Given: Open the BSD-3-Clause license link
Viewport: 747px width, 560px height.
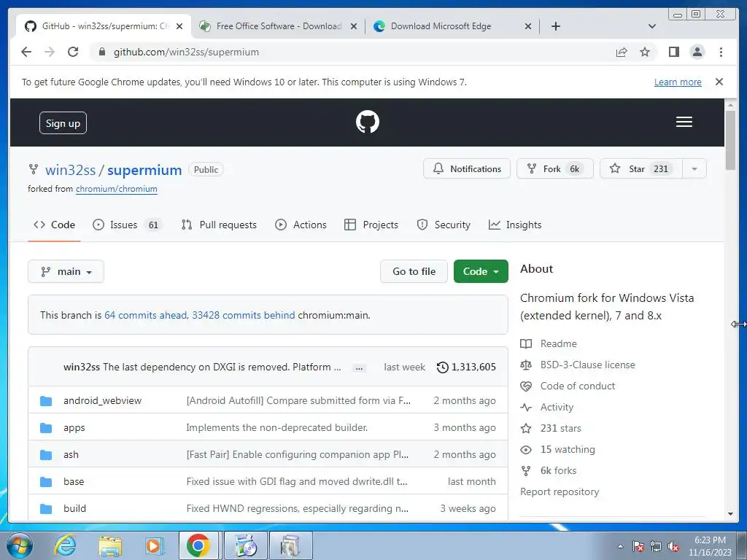Looking at the screenshot, I should [587, 365].
